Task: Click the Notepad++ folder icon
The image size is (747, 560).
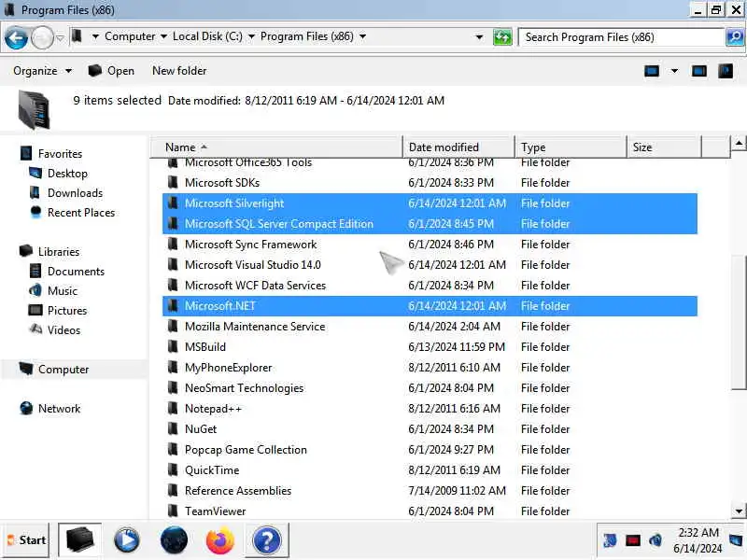Action: pos(173,408)
